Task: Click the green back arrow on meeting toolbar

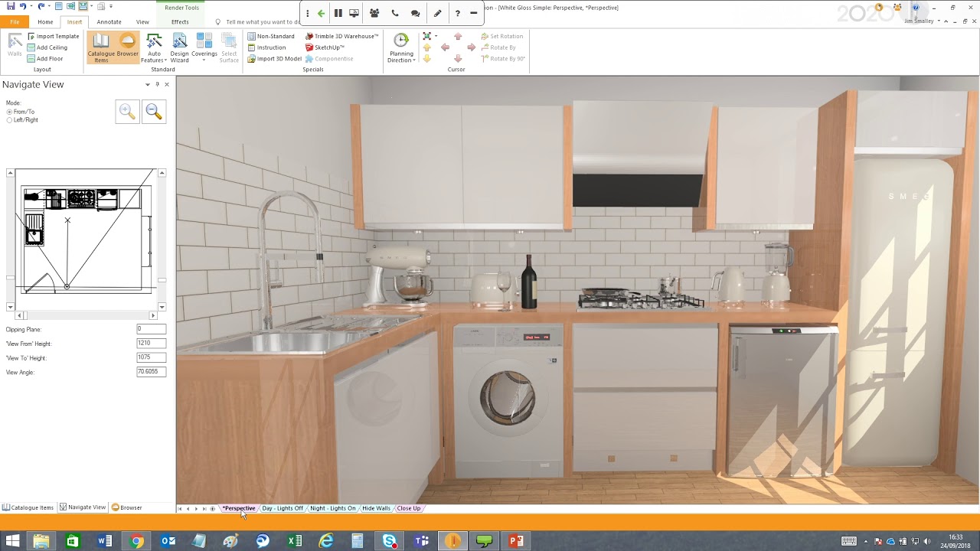Action: click(321, 13)
